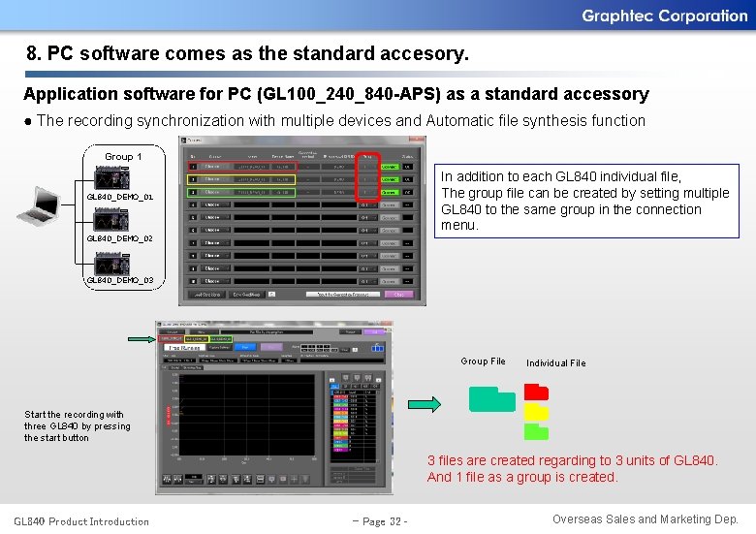
Task: Select the ALL channel group tab
Action: pyautogui.click(x=333, y=387)
